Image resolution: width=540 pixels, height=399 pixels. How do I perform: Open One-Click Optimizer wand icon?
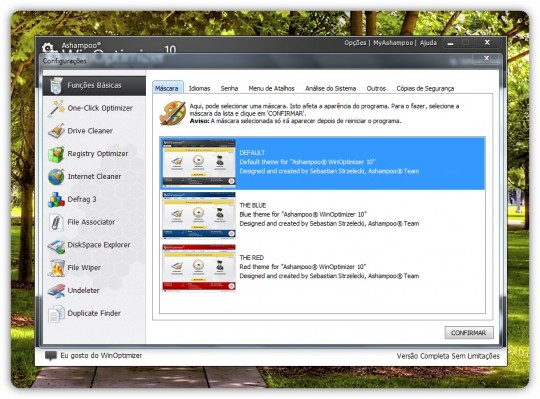click(x=56, y=108)
